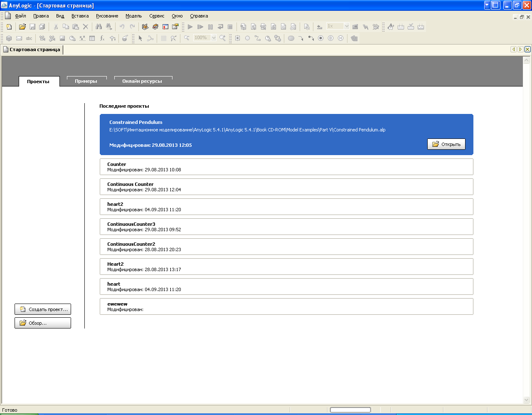Click the New project toolbar icon
The height and width of the screenshot is (415, 532).
(9, 27)
